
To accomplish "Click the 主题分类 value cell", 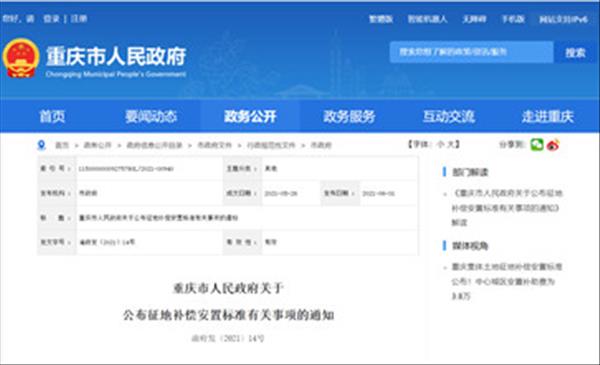I will pyautogui.click(x=340, y=169).
